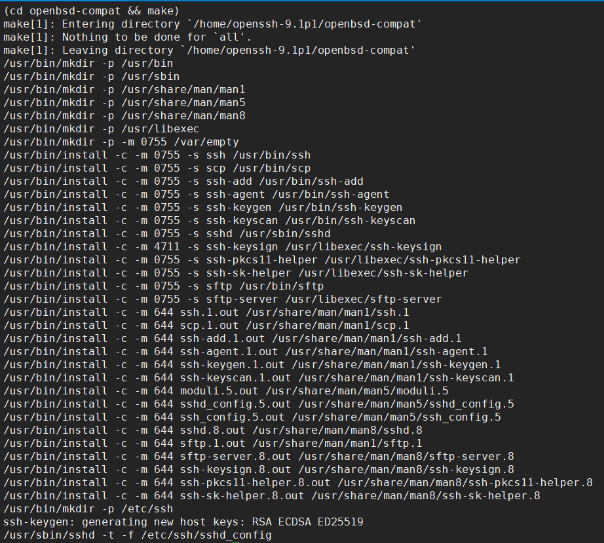604x543 pixels.
Task: Click the '(cd openbsd-compat && make)' line
Action: 92,10
